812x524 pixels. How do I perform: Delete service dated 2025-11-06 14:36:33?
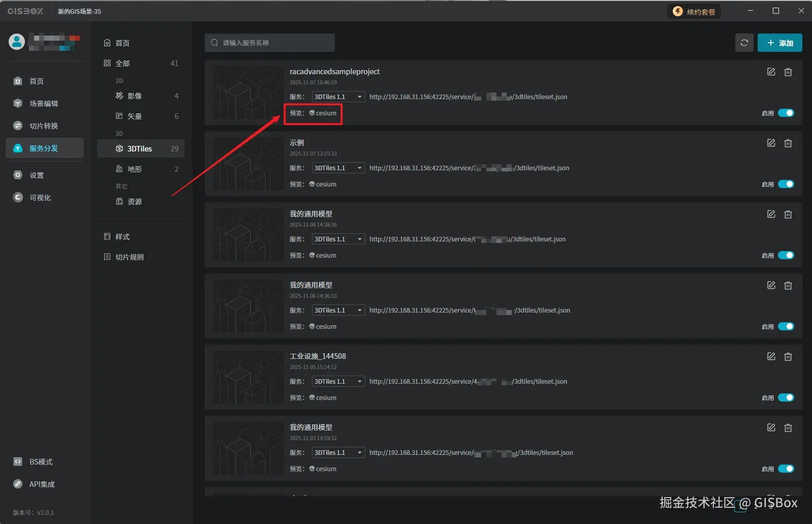(x=788, y=285)
